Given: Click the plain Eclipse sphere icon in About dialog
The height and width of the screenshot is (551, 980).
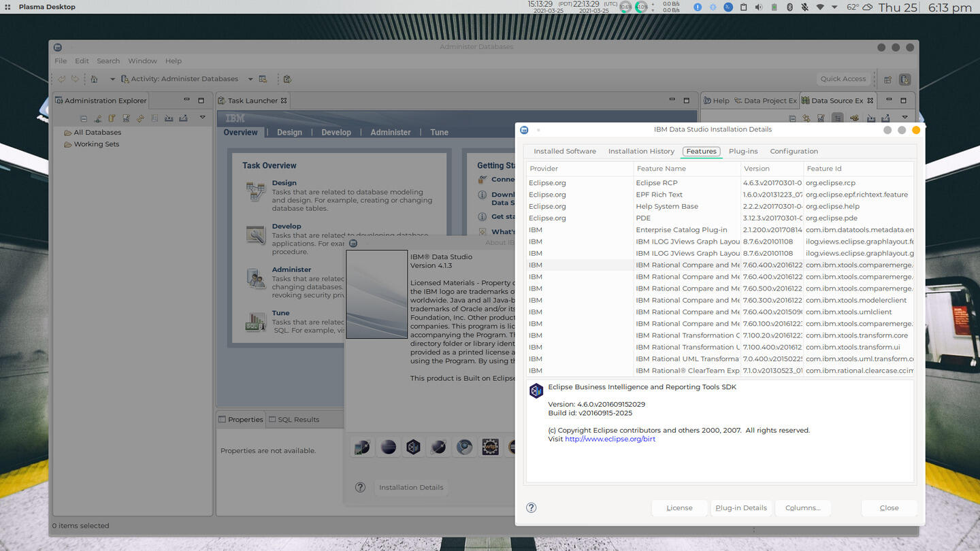Looking at the screenshot, I should 388,447.
